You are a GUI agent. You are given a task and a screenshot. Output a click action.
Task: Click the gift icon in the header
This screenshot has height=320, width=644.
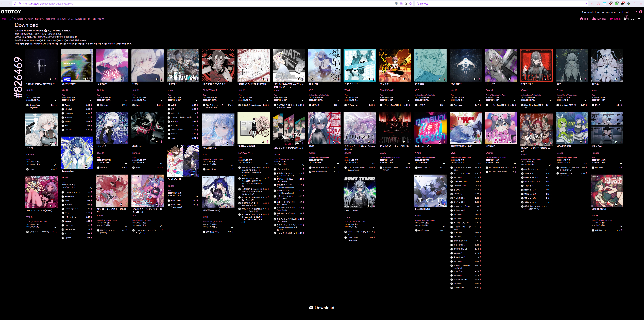coord(640,12)
